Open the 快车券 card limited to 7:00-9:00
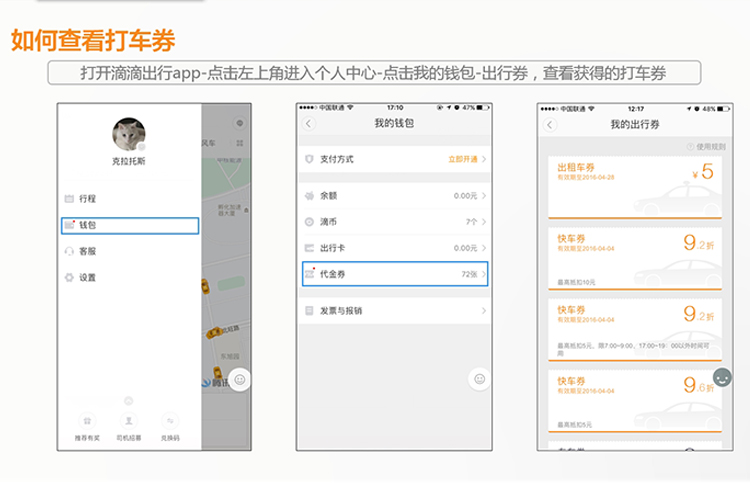 pyautogui.click(x=635, y=330)
